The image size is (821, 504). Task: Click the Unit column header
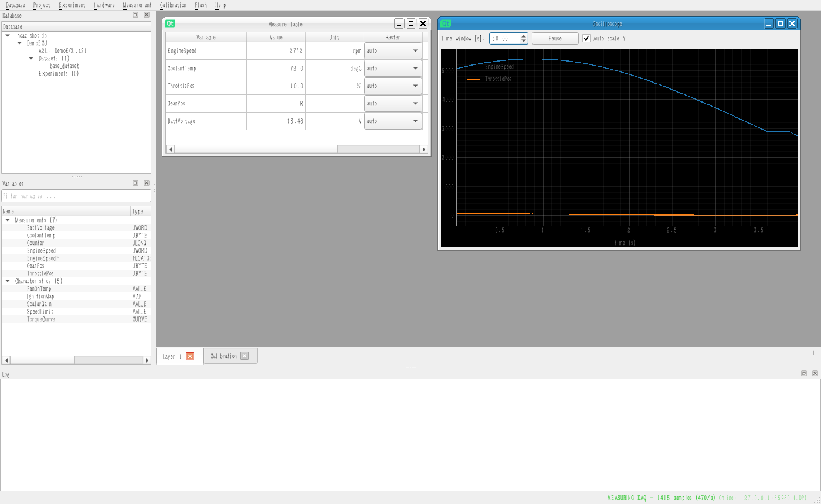tap(334, 37)
